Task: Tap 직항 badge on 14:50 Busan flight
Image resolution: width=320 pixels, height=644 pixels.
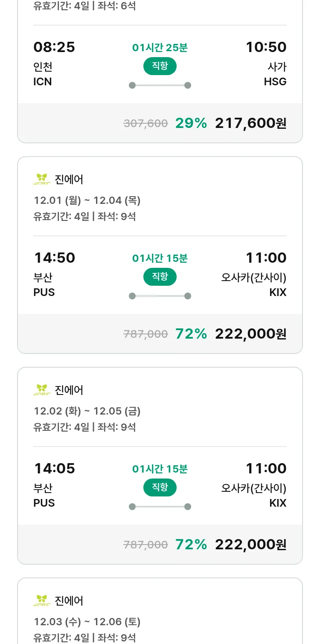Action: coord(160,277)
